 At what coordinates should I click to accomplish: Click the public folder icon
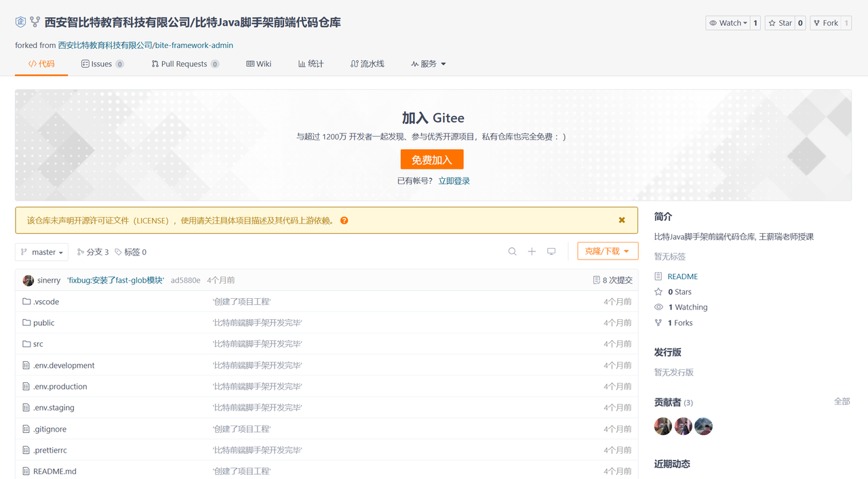(x=26, y=322)
